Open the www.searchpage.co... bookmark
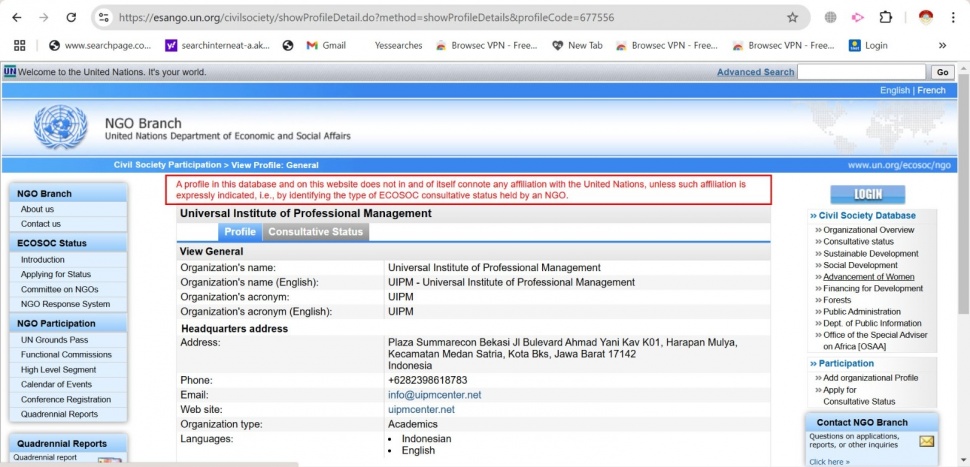This screenshot has width=970, height=467. tap(100, 45)
